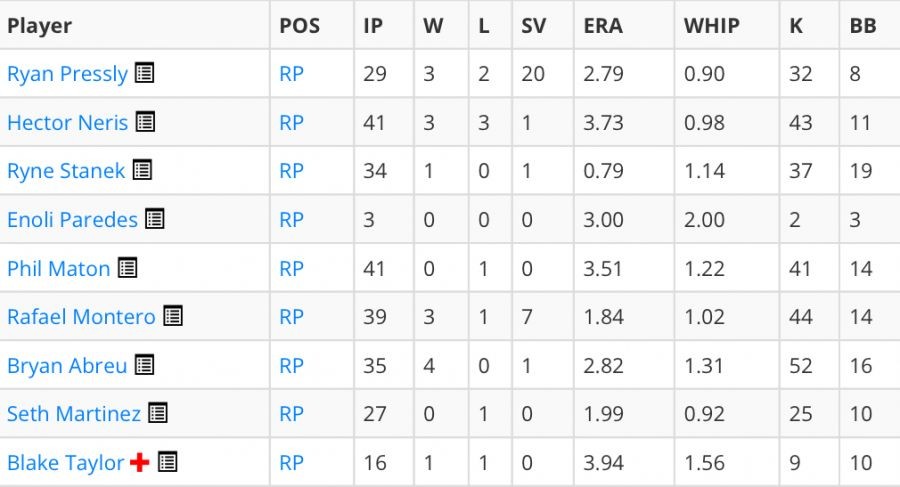Image resolution: width=900 pixels, height=487 pixels.
Task: Click the SV column header
Action: (534, 26)
